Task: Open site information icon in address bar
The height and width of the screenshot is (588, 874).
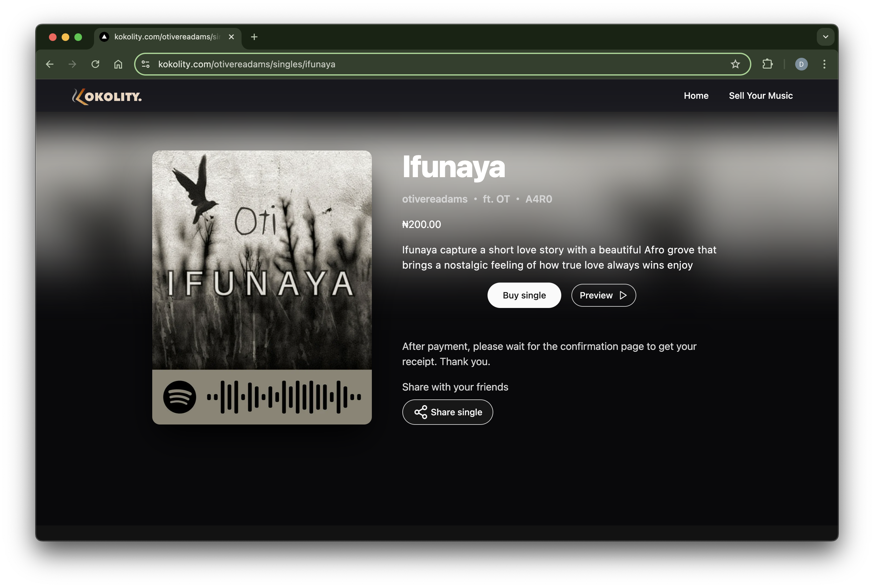Action: 146,64
